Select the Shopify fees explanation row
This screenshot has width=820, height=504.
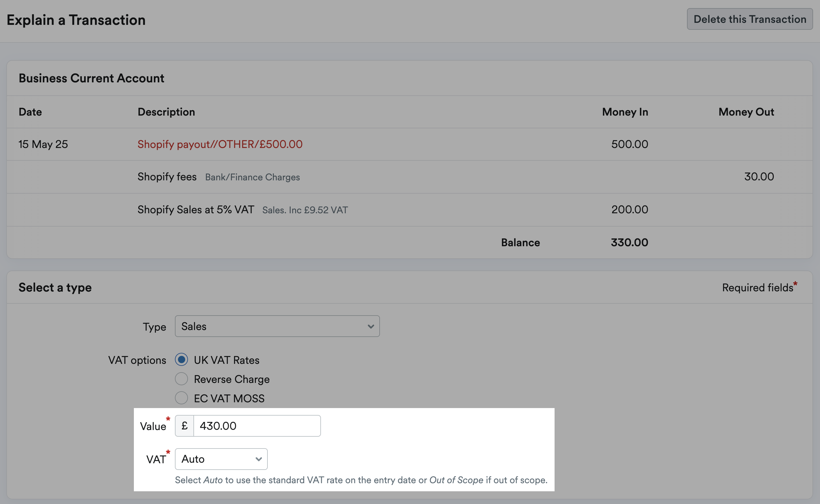[409, 177]
